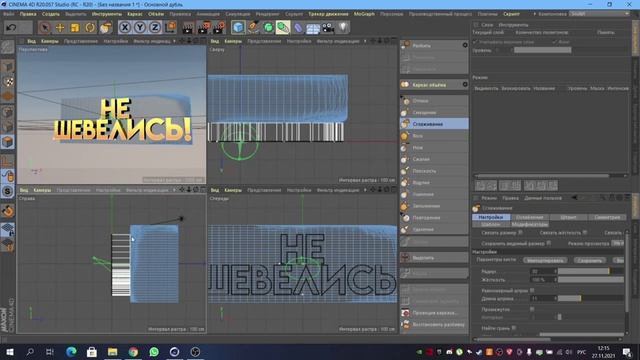The height and width of the screenshot is (360, 640).
Task: Adjust the Жёсткость slider
Action: pos(591,280)
